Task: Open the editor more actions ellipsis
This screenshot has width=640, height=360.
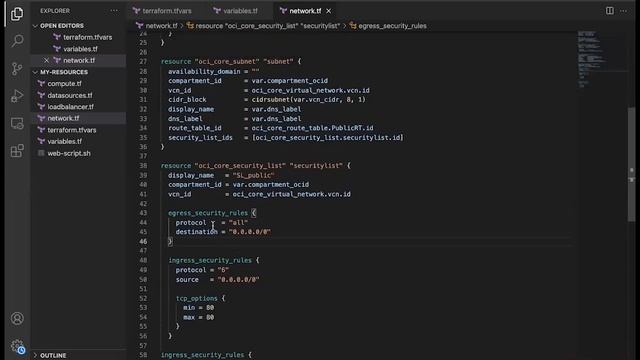Action: tap(623, 11)
